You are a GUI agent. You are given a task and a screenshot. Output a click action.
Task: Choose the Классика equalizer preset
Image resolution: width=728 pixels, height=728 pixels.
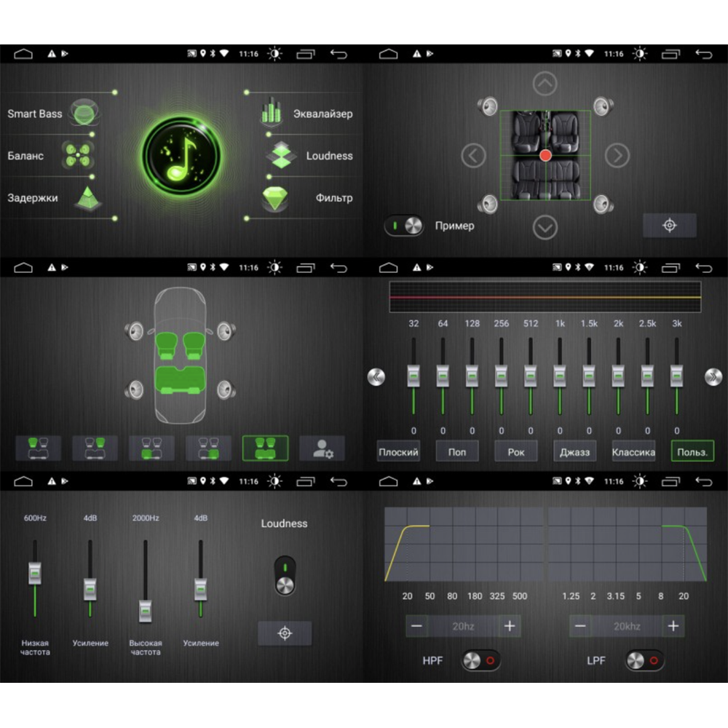[x=634, y=452]
